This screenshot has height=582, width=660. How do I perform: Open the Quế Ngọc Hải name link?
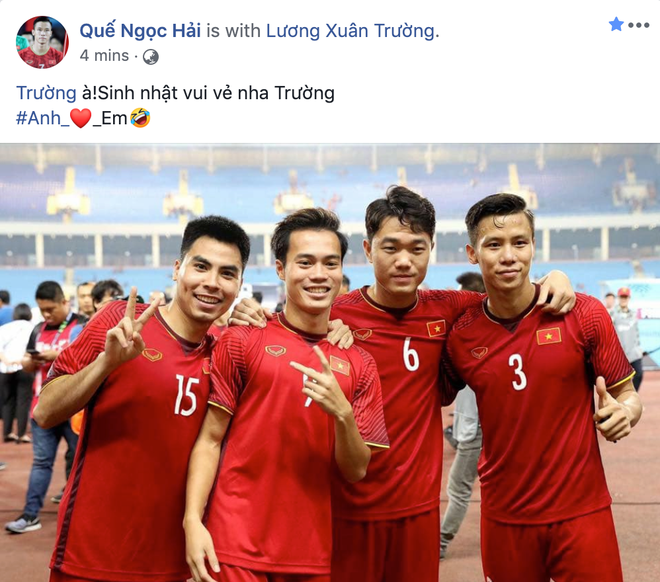point(140,31)
